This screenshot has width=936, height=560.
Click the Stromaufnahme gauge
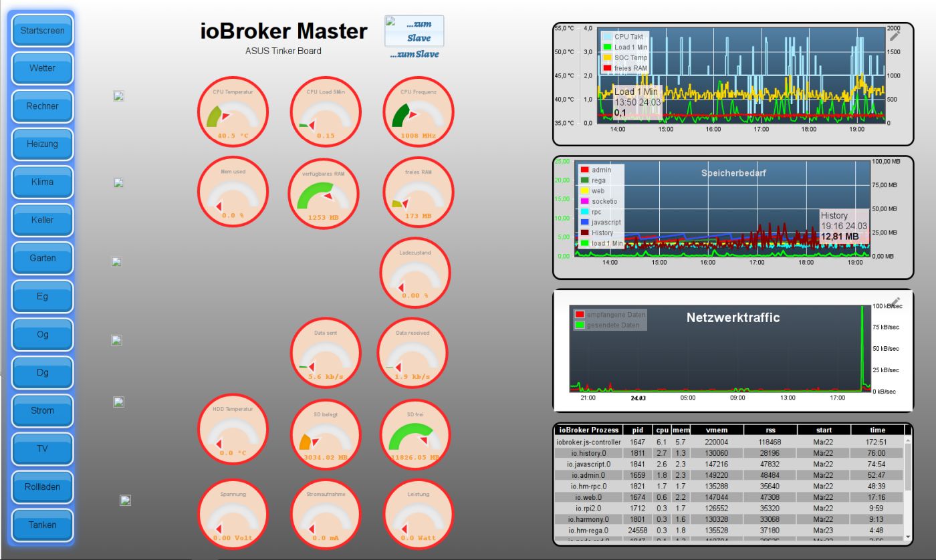pos(326,515)
